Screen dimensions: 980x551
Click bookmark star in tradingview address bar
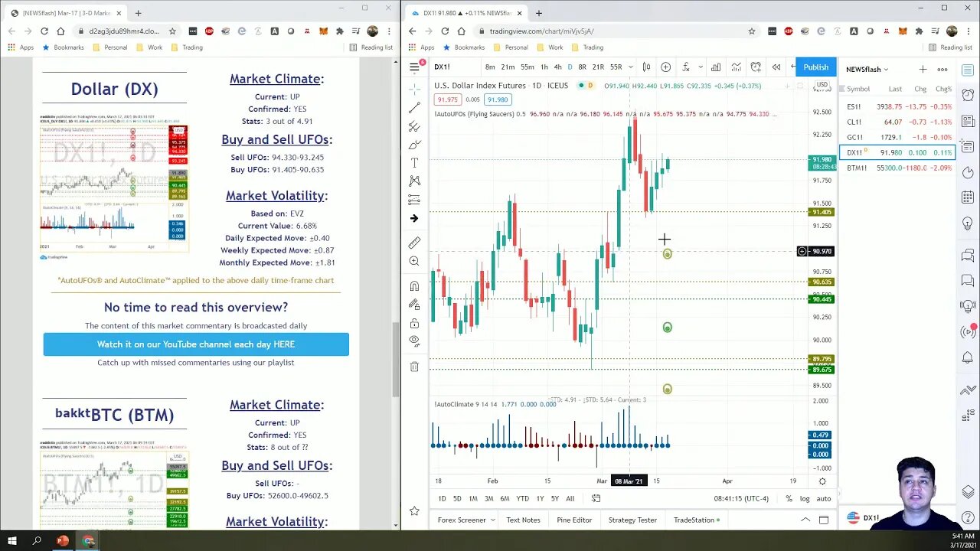[x=752, y=31]
